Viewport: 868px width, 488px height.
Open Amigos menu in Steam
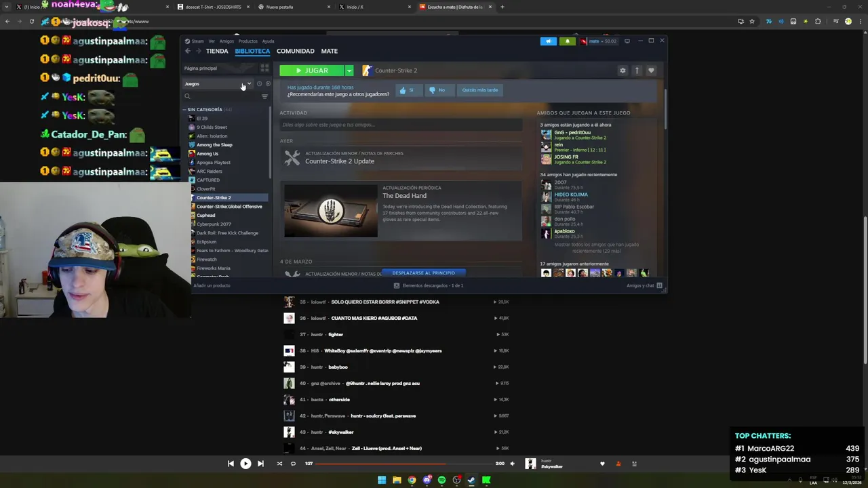[226, 41]
